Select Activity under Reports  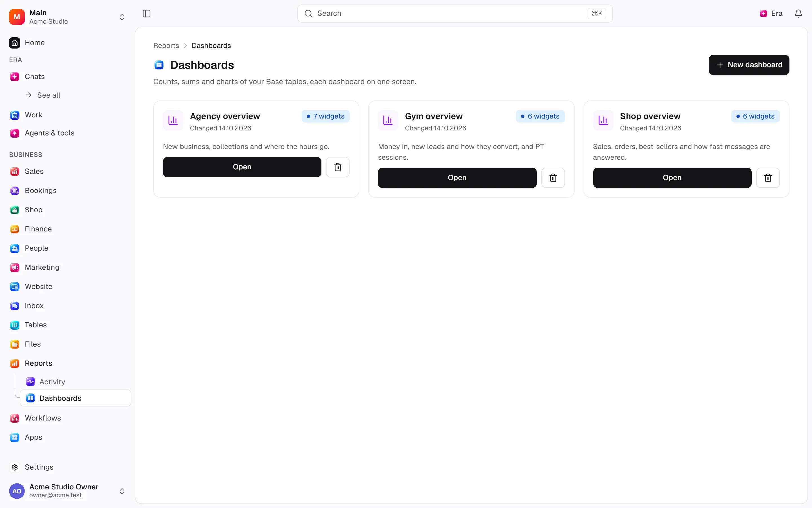(76, 382)
